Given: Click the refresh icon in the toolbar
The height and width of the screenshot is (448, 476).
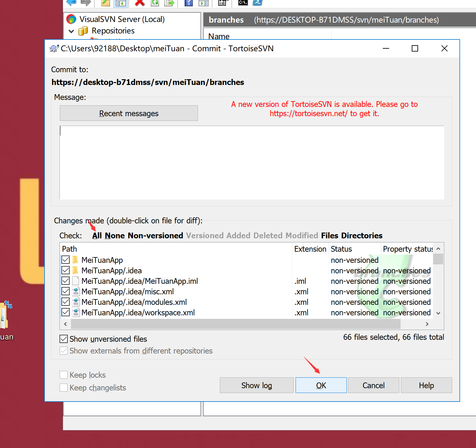Looking at the screenshot, I should 155,3.
